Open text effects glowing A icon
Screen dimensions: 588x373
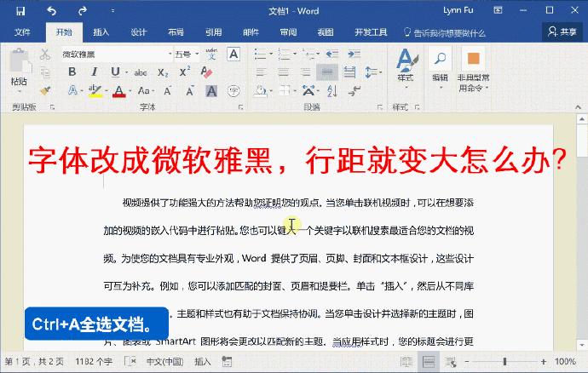pos(72,90)
